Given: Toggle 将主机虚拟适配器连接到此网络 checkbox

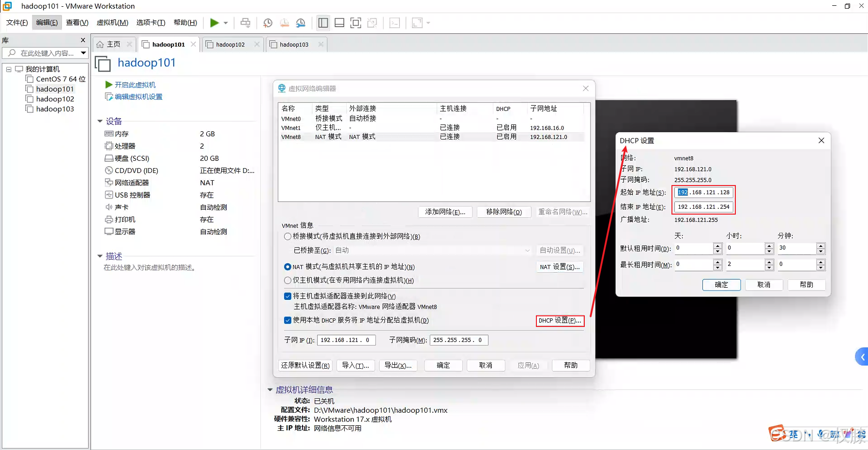Looking at the screenshot, I should 288,296.
